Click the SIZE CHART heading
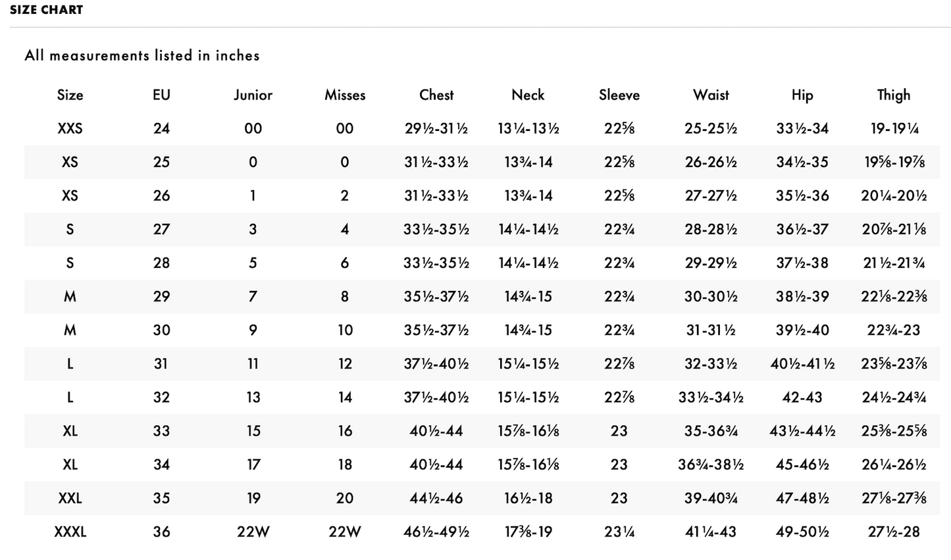This screenshot has width=951, height=560. click(x=46, y=10)
